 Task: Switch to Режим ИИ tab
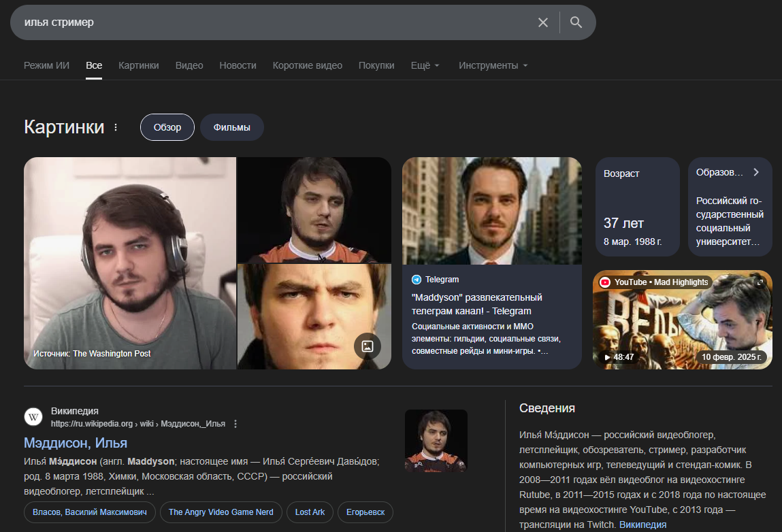pos(46,65)
